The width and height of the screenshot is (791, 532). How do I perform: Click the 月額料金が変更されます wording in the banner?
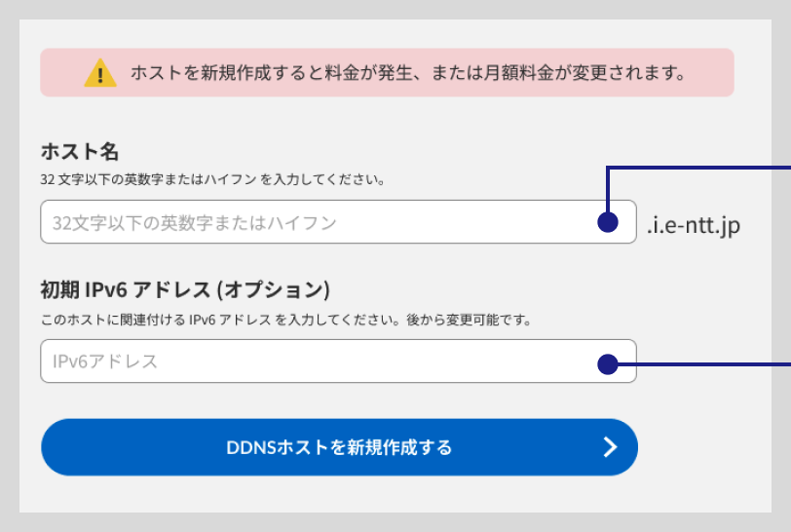[x=584, y=73]
